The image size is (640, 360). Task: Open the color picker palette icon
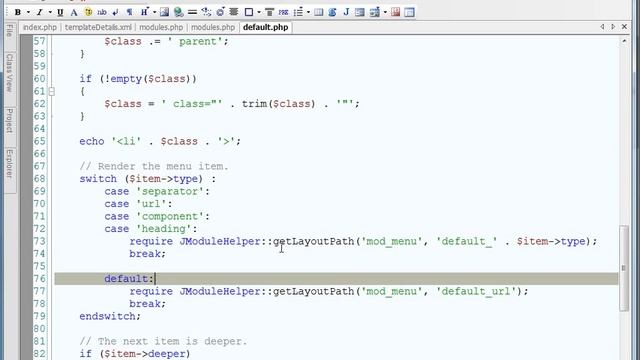(88, 12)
